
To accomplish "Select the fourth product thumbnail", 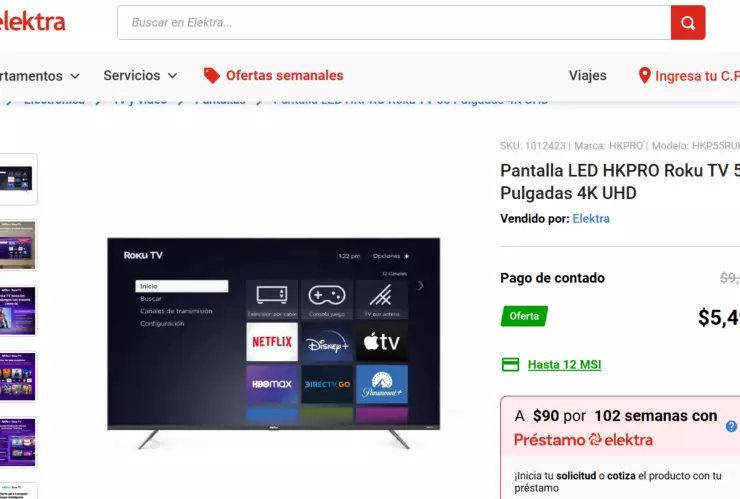I will [x=18, y=376].
